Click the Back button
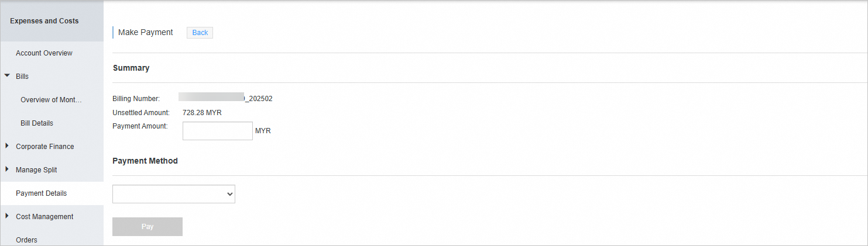This screenshot has width=868, height=246. click(200, 33)
